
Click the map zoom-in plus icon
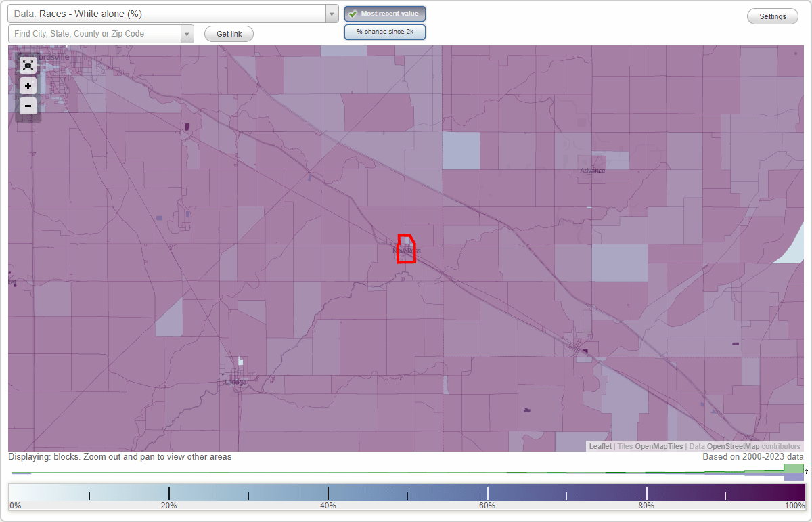click(28, 85)
